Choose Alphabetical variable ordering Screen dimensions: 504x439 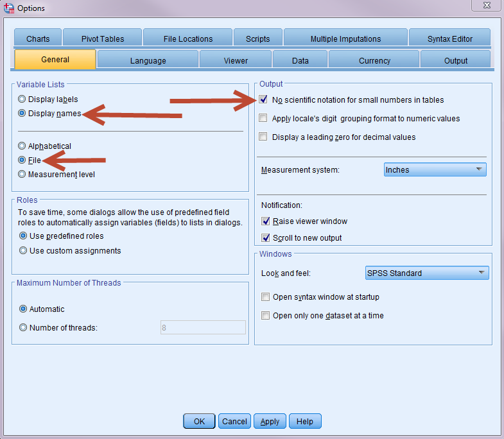22,146
